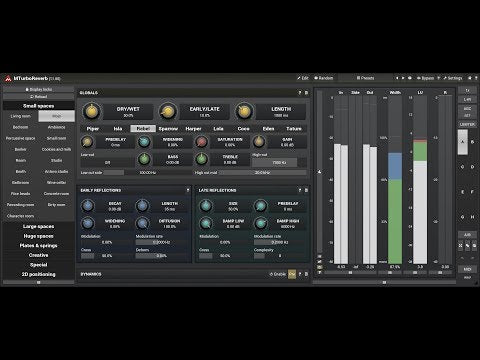Click the LENGTH yellow knob
The height and width of the screenshot is (360, 480).
tap(244, 111)
